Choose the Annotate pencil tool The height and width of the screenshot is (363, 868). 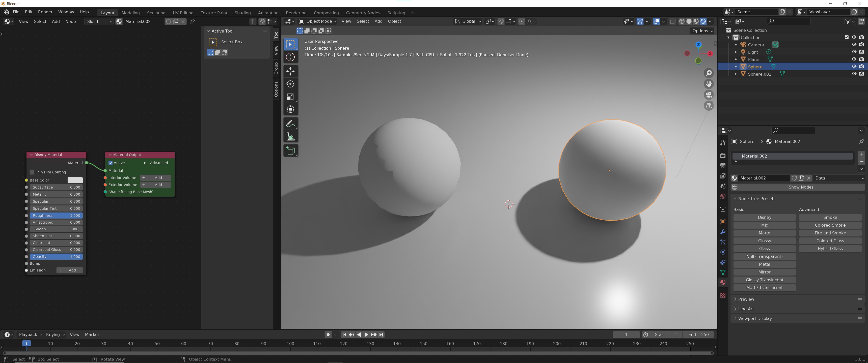point(290,124)
